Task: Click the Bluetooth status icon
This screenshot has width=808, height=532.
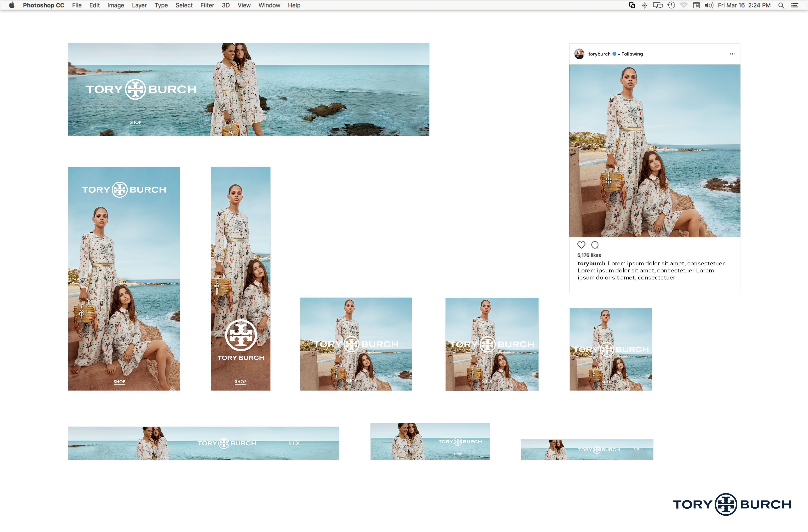Action: [x=644, y=5]
